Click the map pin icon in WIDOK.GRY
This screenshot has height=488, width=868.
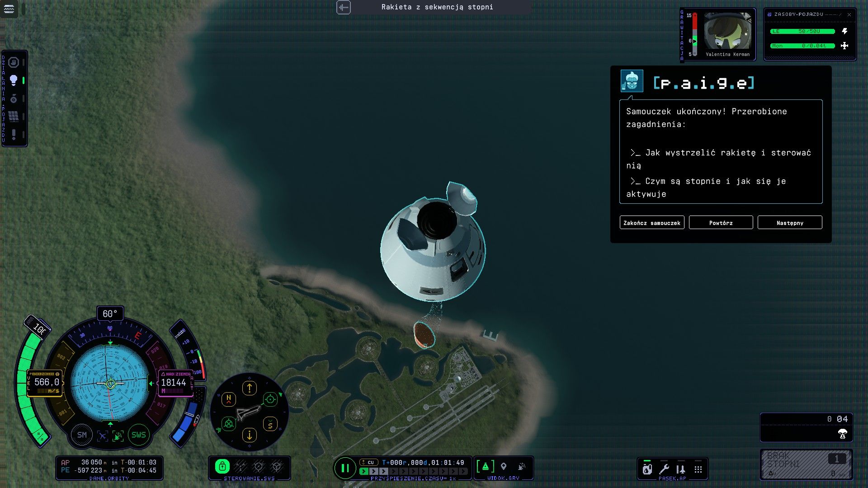[x=504, y=466]
